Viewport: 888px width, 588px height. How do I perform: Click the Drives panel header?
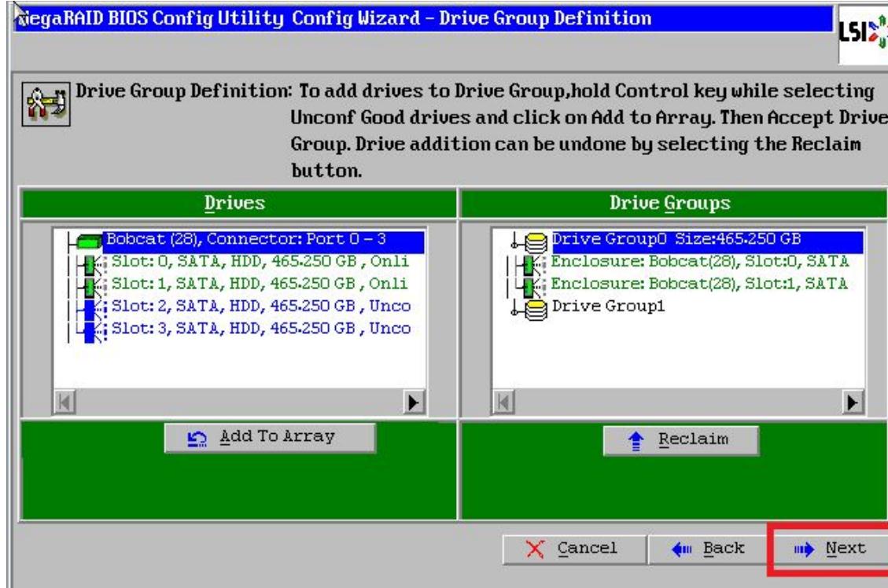[x=238, y=203]
